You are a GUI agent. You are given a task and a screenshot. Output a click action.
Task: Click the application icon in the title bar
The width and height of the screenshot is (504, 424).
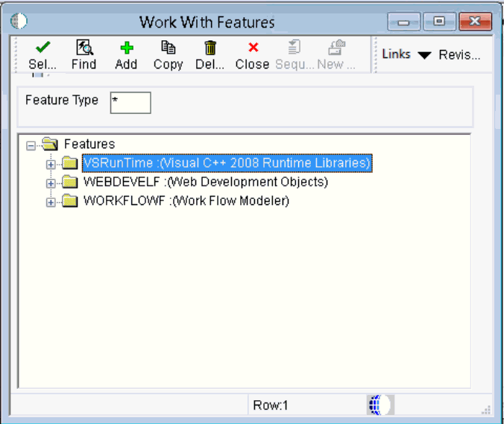(19, 22)
